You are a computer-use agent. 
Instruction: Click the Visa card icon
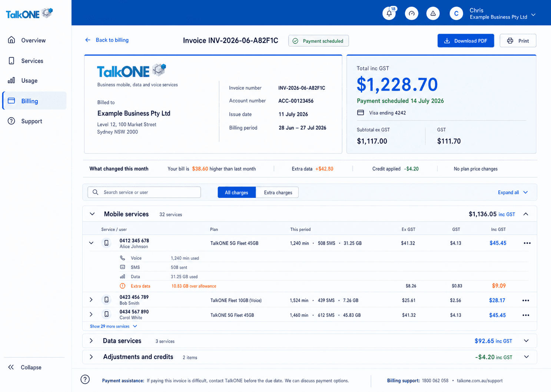(x=361, y=113)
